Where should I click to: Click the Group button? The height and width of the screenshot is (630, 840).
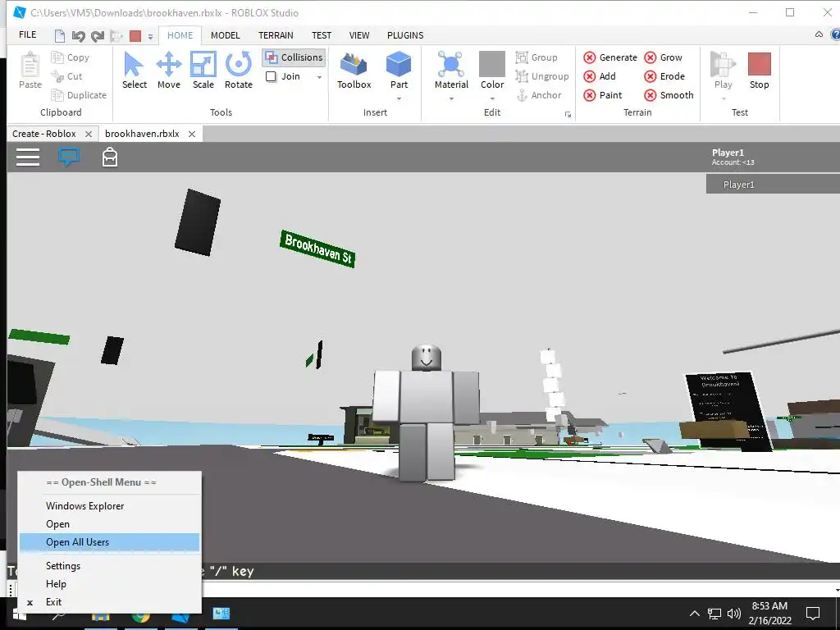536,57
